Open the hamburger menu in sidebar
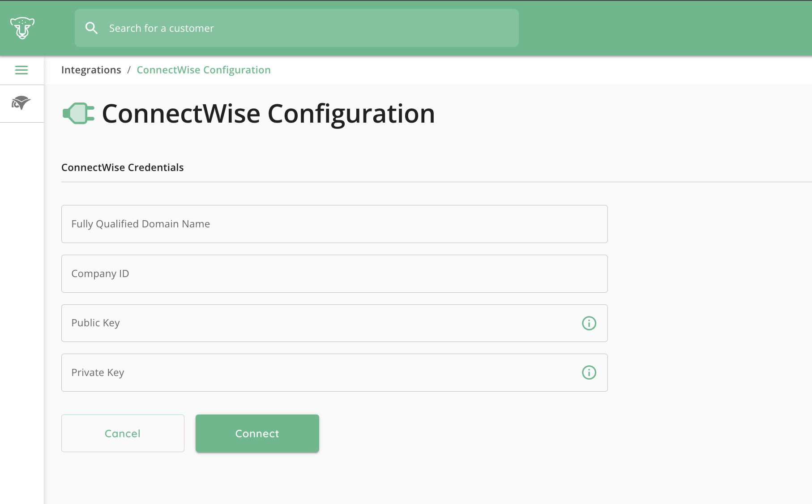Image resolution: width=812 pixels, height=504 pixels. 21,70
